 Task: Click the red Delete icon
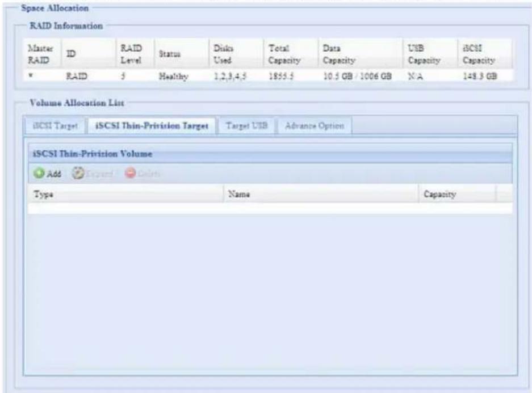point(130,173)
